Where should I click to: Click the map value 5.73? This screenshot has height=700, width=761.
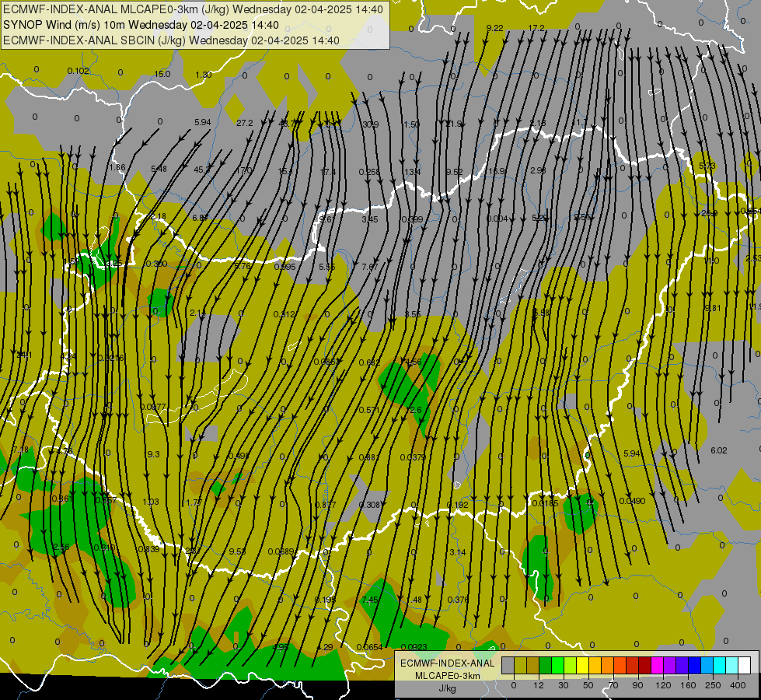[707, 166]
